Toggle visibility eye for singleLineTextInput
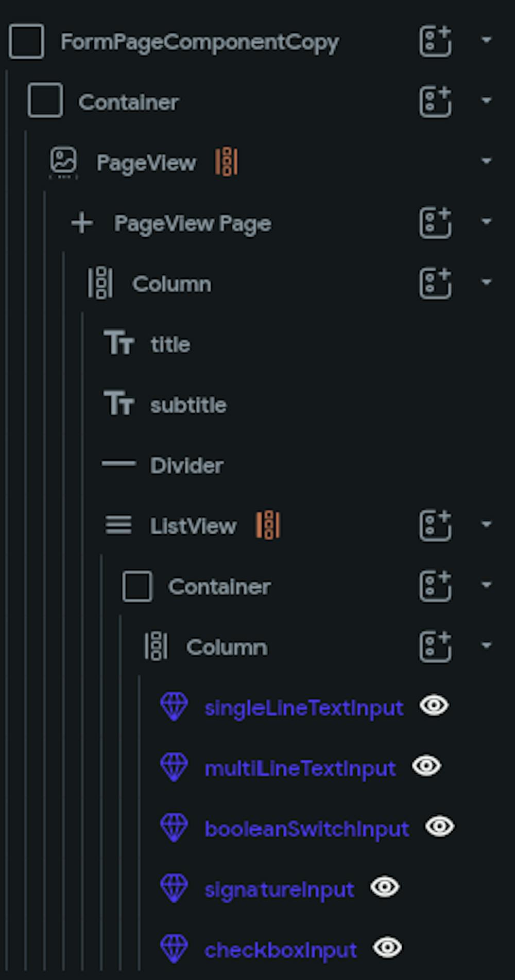515x980 pixels. coord(434,705)
